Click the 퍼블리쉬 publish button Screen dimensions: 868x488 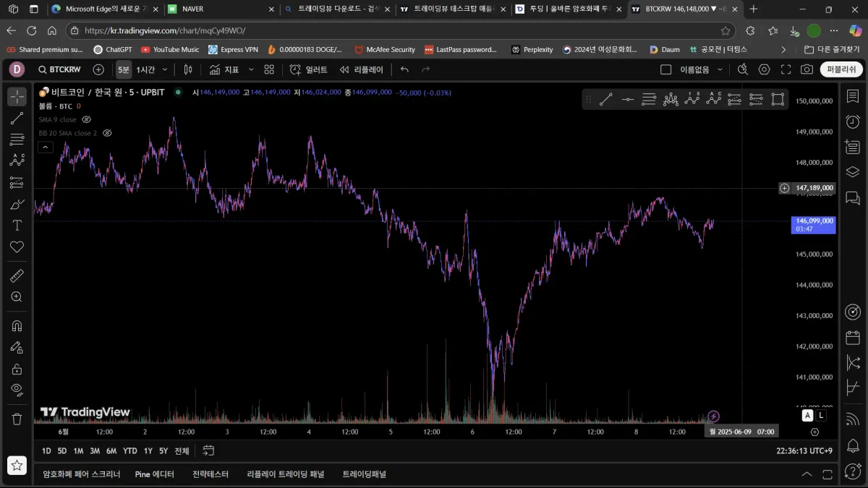click(x=841, y=69)
